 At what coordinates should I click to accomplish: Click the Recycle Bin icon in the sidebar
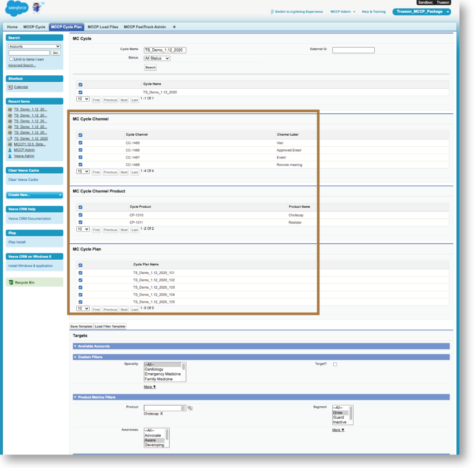11,283
